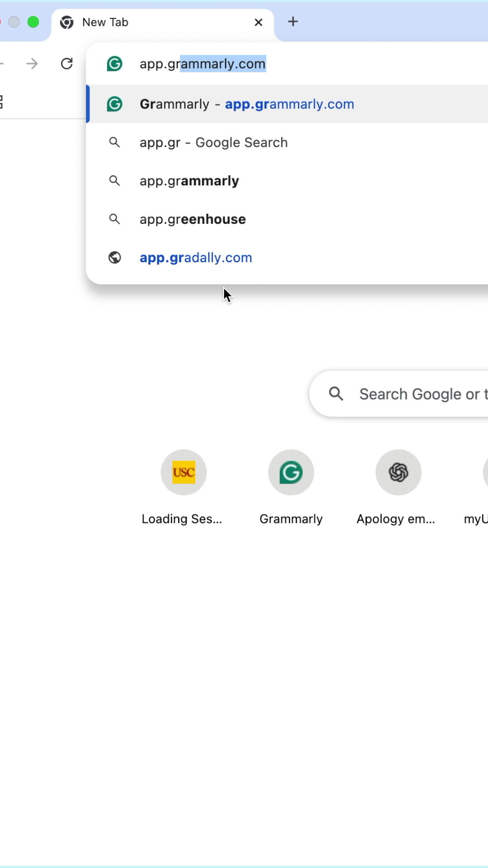Open the Grammarly shortcut tile
The width and height of the screenshot is (488, 868).
tap(291, 473)
